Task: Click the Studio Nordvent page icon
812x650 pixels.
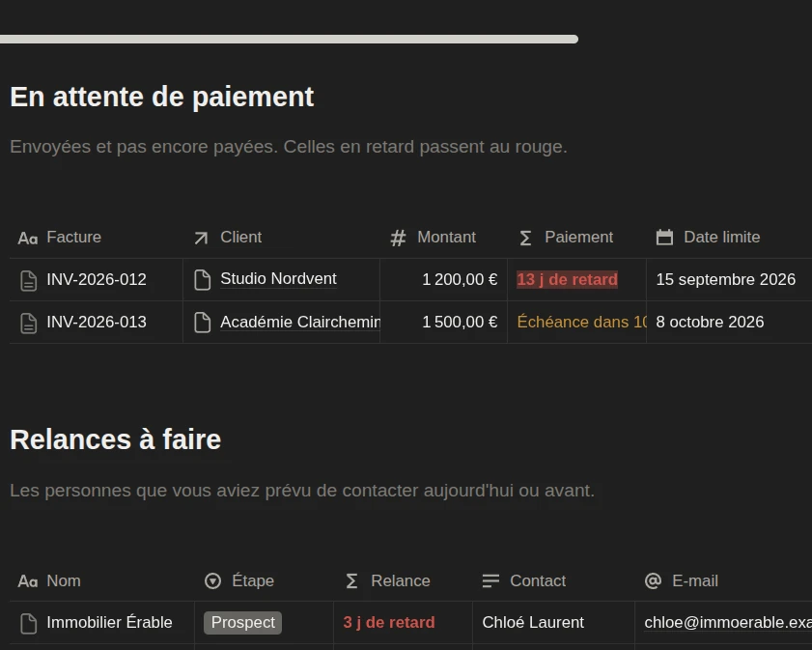Action: 202,280
